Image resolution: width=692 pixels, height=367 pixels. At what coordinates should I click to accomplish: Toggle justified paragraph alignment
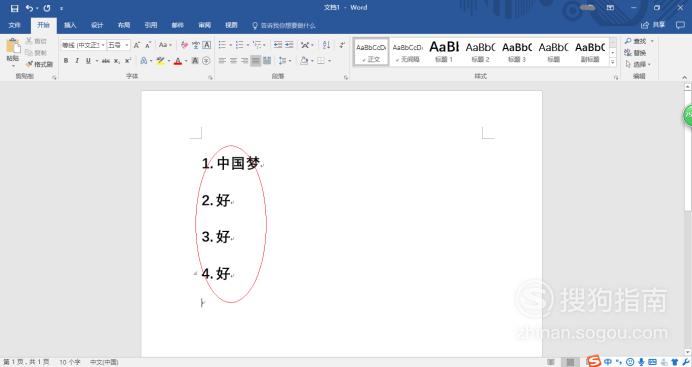click(x=256, y=61)
